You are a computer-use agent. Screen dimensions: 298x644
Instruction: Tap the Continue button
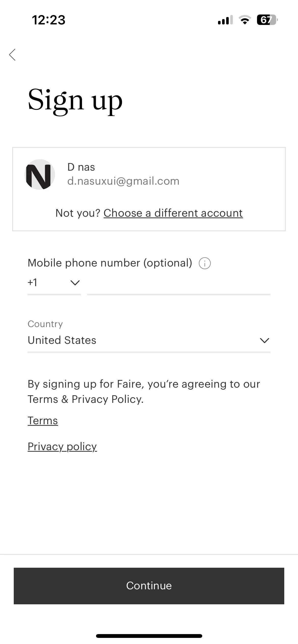tap(149, 586)
